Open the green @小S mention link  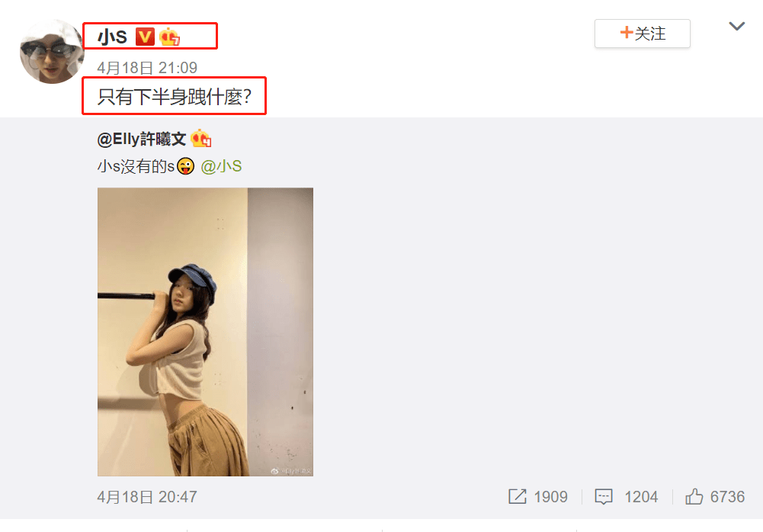click(x=221, y=166)
